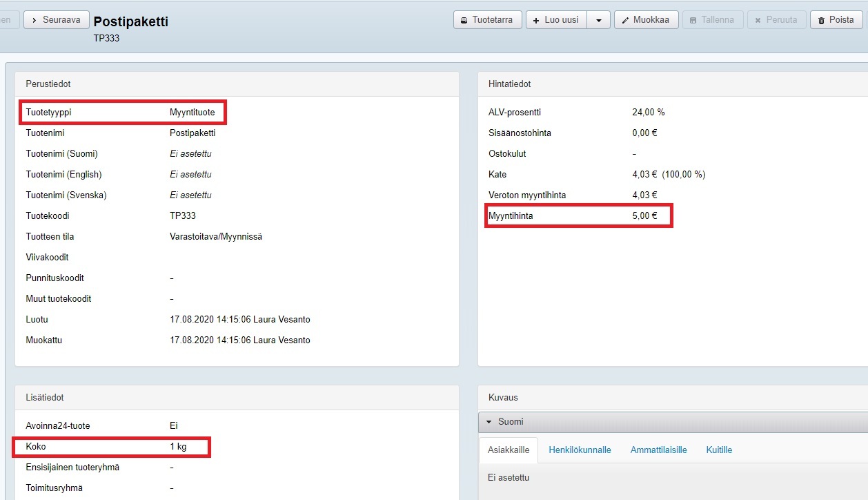This screenshot has width=868, height=500.
Task: Switch to the Asiakkaille tab
Action: pos(509,450)
